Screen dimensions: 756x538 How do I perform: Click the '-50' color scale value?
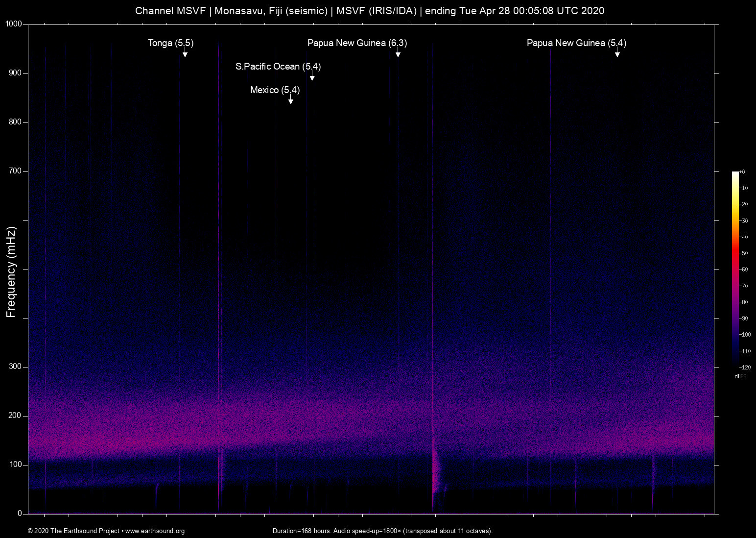click(744, 253)
